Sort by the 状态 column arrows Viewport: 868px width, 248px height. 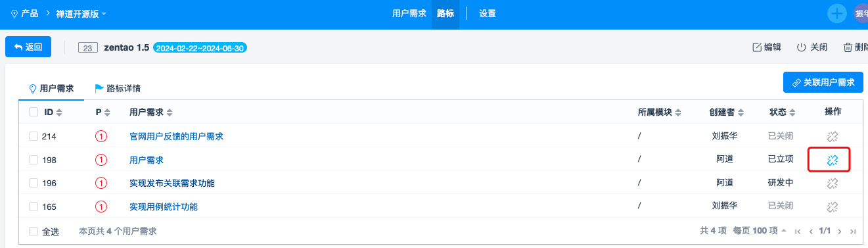(792, 112)
